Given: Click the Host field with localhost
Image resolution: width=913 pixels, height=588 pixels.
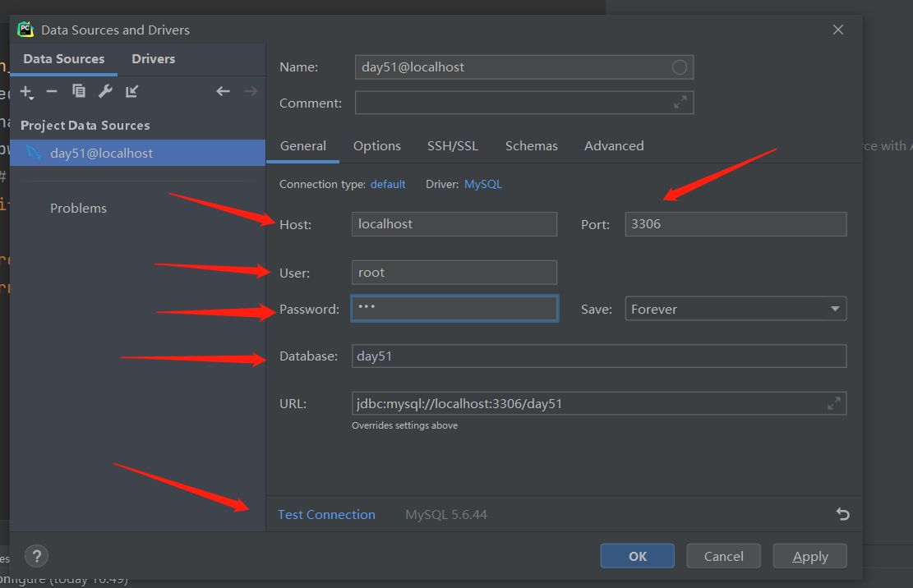Looking at the screenshot, I should click(x=454, y=224).
